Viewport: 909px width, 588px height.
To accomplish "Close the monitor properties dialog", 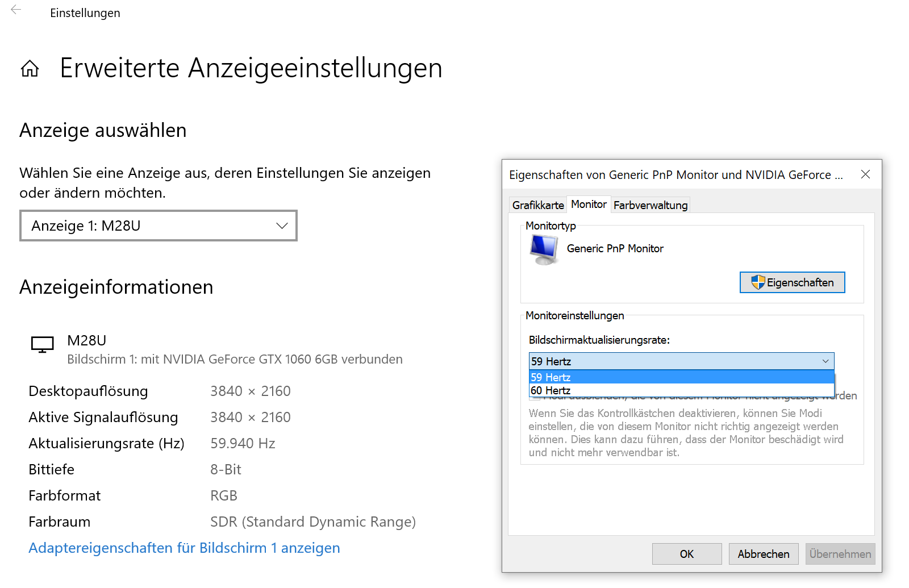I will pyautogui.click(x=865, y=174).
